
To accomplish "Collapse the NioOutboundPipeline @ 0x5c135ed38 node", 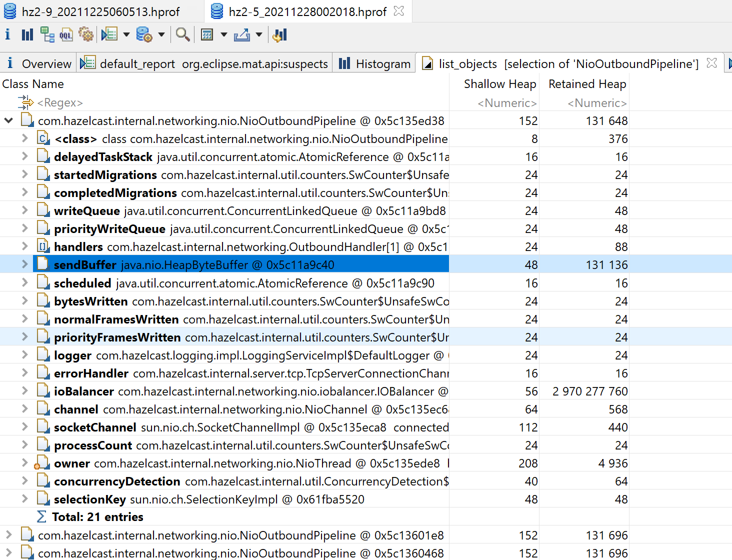I will 8,120.
